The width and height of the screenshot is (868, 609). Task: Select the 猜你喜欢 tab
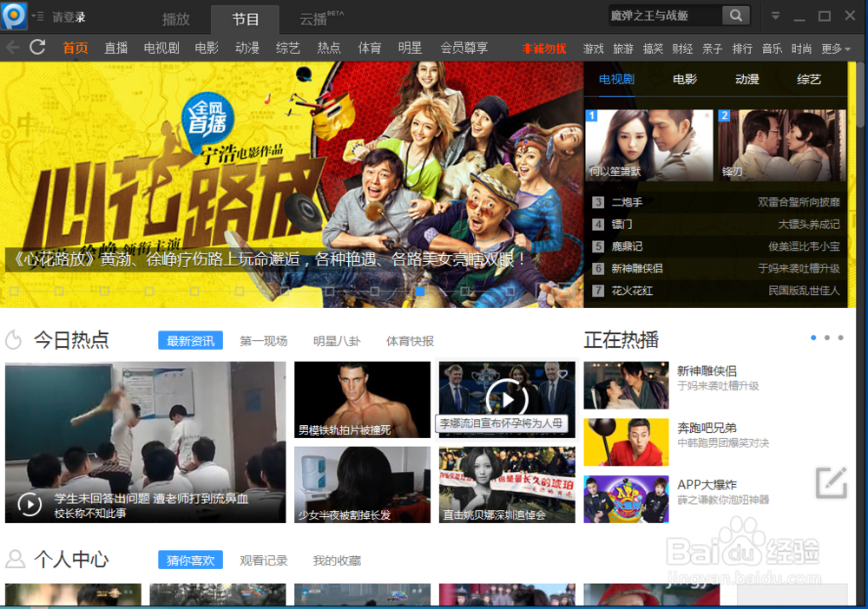pos(190,560)
